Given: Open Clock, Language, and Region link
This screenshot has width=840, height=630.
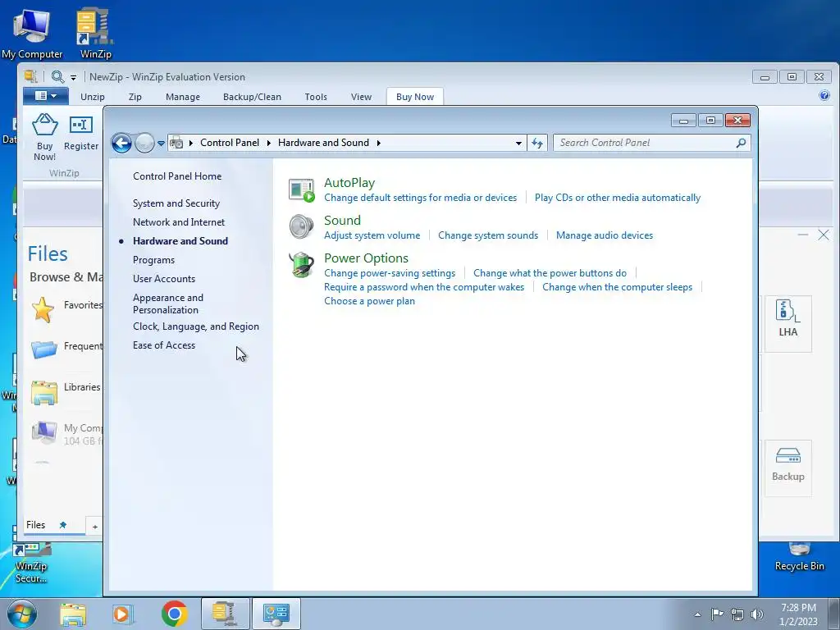Looking at the screenshot, I should point(195,326).
